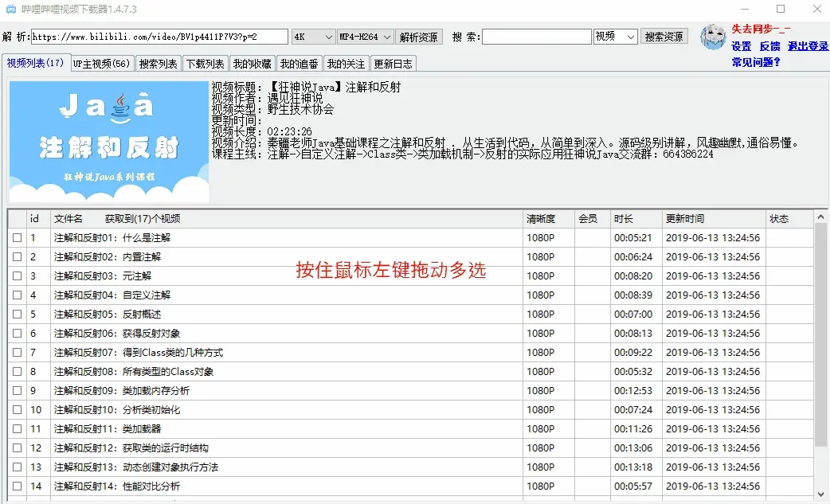
Task: Focus the 解析 URL input field
Action: pyautogui.click(x=159, y=37)
